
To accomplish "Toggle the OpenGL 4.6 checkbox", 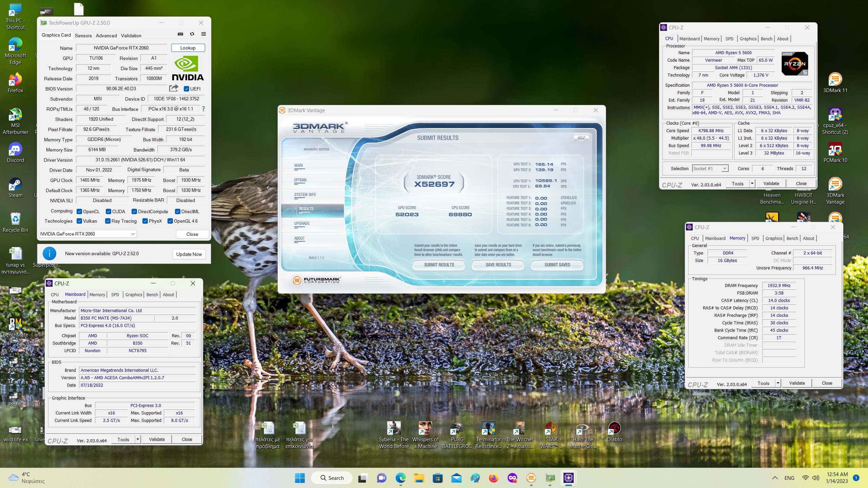I will tap(170, 221).
